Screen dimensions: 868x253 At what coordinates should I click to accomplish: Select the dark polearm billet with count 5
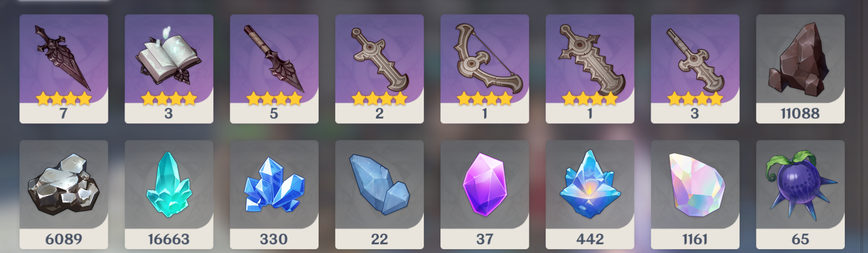[x=274, y=69]
